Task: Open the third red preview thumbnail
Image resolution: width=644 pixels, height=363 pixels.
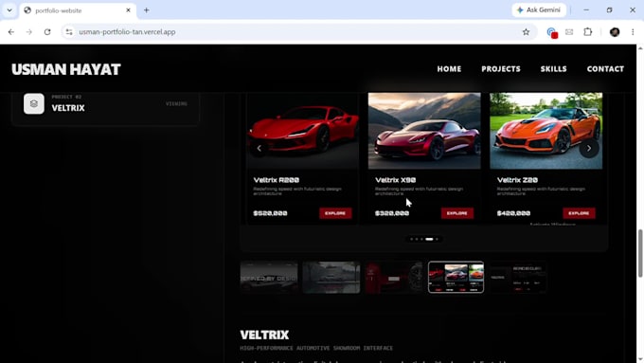Action: point(393,278)
